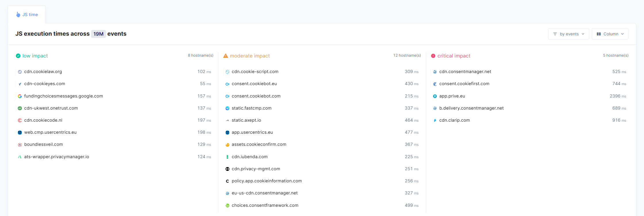The image size is (644, 216).
Task: Click the critical impact warning icon
Action: pos(433,56)
